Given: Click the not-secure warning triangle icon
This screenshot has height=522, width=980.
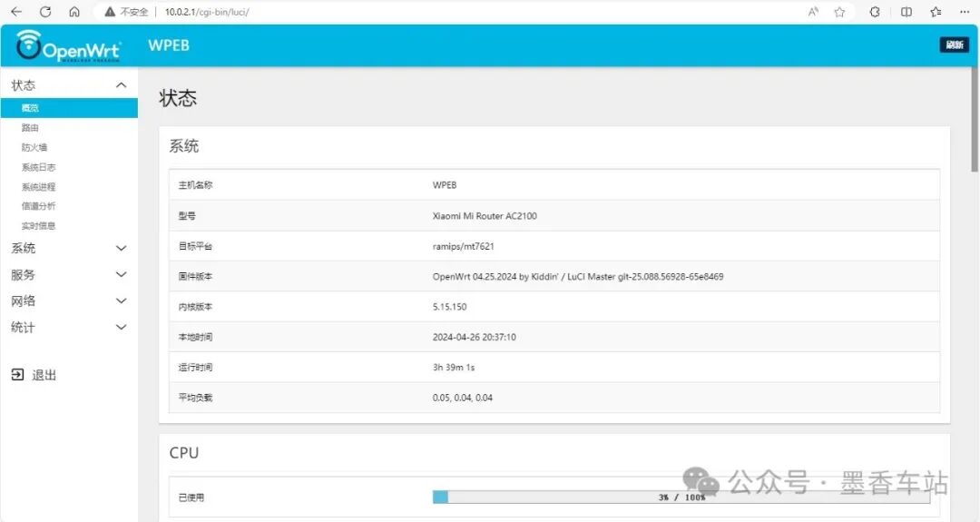Looking at the screenshot, I should click(110, 12).
